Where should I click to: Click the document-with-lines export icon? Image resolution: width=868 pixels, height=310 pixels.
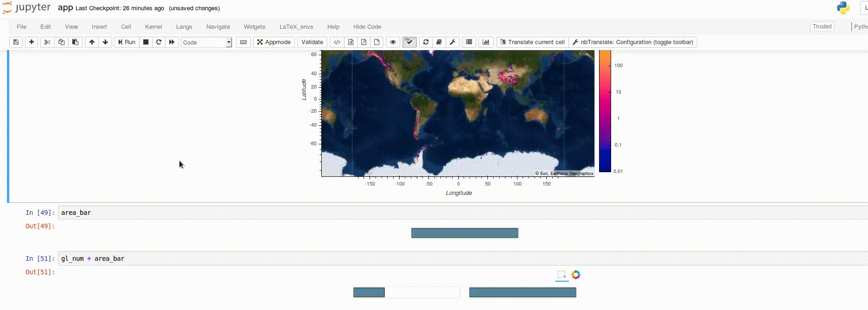pyautogui.click(x=351, y=42)
